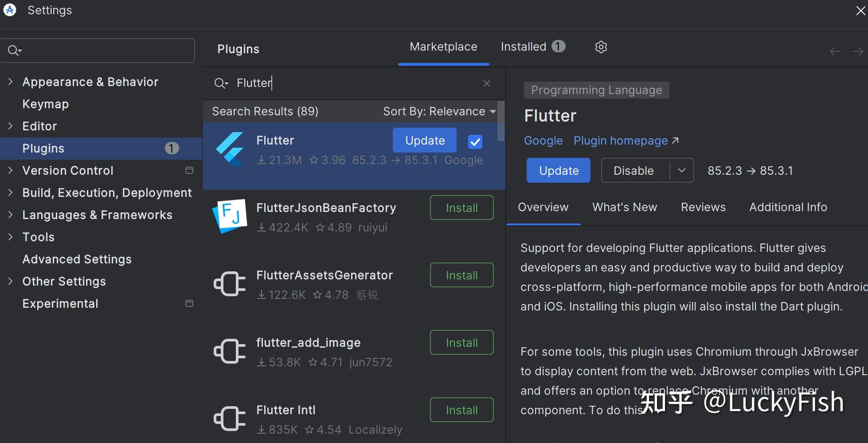Expand Appearance & Behavior settings section

tap(11, 82)
